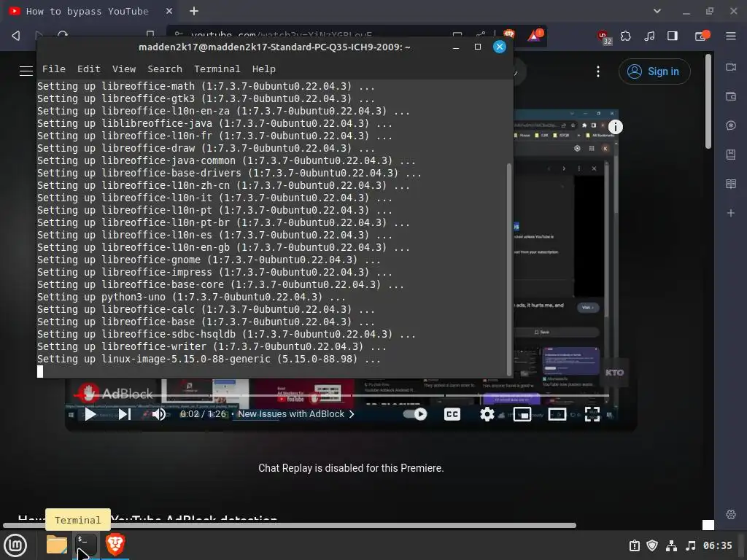The height and width of the screenshot is (560, 747).
Task: Open the Search menu in Terminal
Action: coord(165,69)
